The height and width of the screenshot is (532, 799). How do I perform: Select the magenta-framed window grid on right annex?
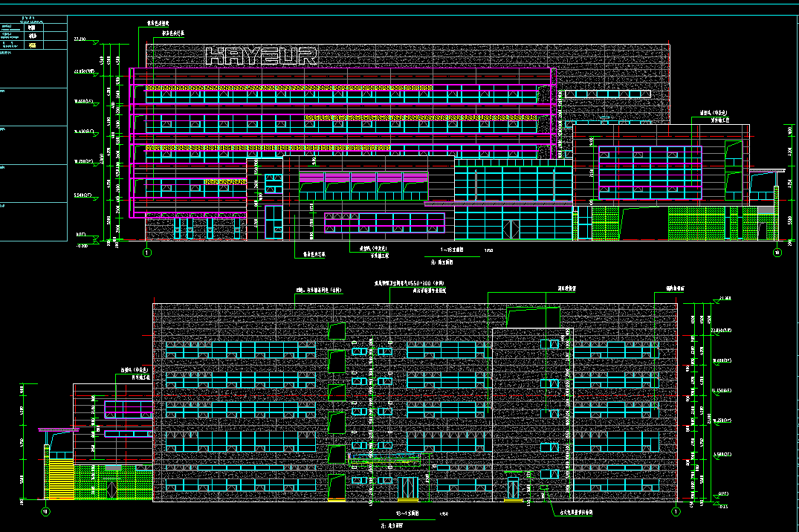click(x=650, y=172)
